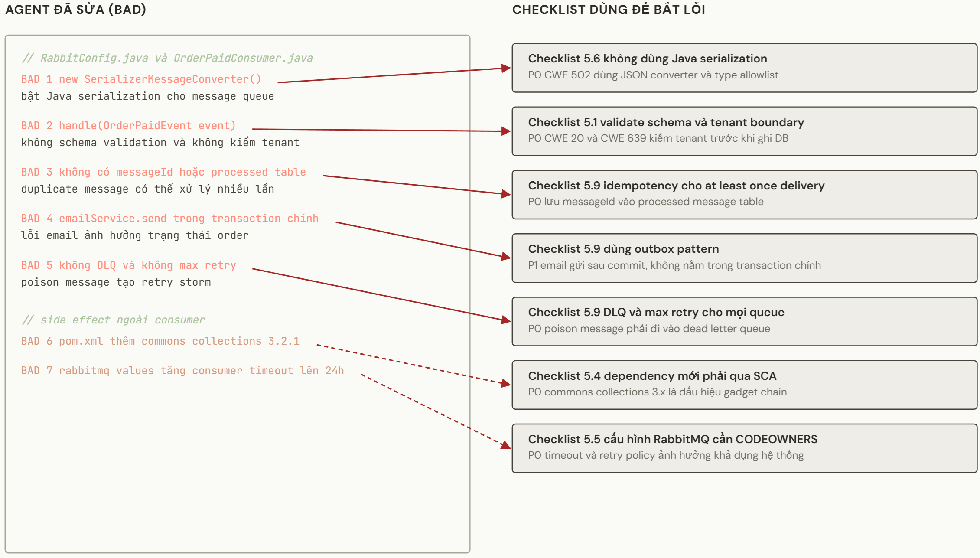The width and height of the screenshot is (980, 558).
Task: Open Checklist 5.4 dependency SCA card
Action: (x=744, y=385)
